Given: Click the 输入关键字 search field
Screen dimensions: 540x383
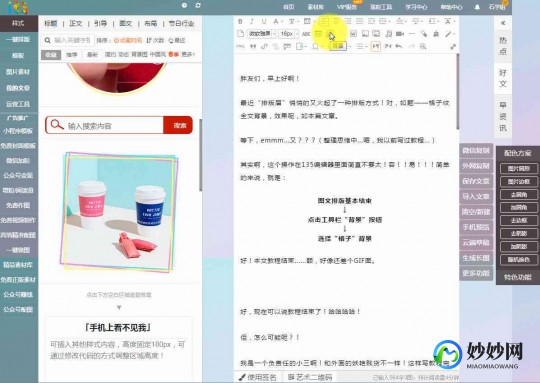Looking at the screenshot, I should (67, 40).
